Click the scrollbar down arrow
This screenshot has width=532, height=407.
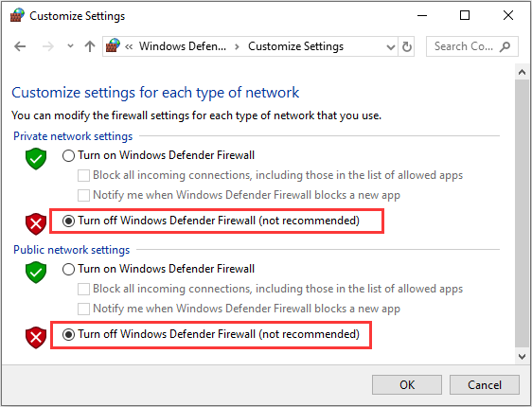522,356
